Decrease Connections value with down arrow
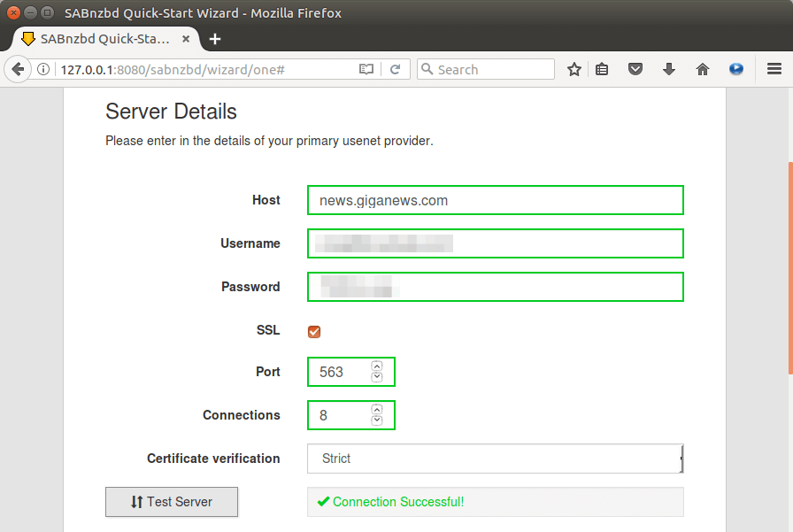Image resolution: width=793 pixels, height=532 pixels. click(x=377, y=420)
